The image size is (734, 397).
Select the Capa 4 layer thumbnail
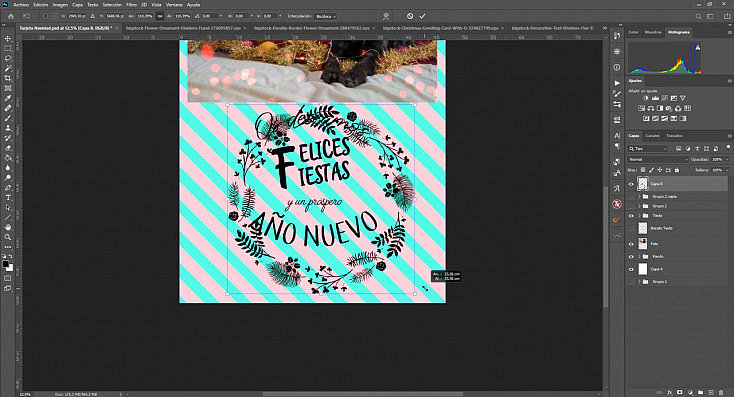pyautogui.click(x=643, y=269)
